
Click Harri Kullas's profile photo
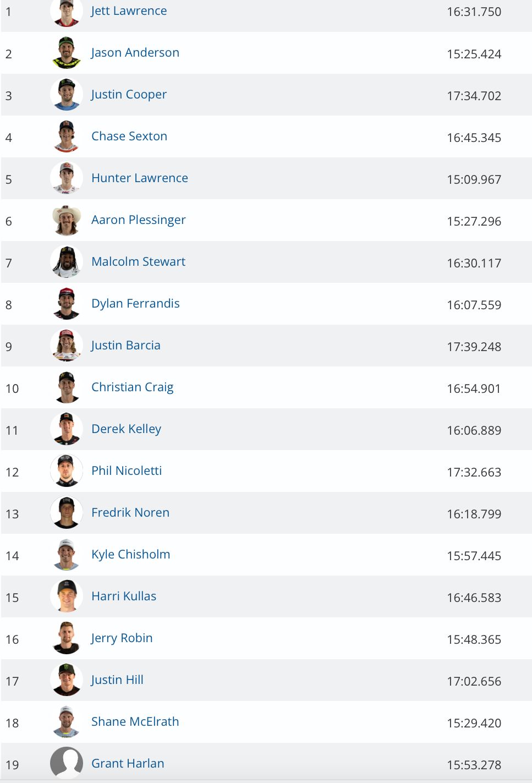pos(67,596)
